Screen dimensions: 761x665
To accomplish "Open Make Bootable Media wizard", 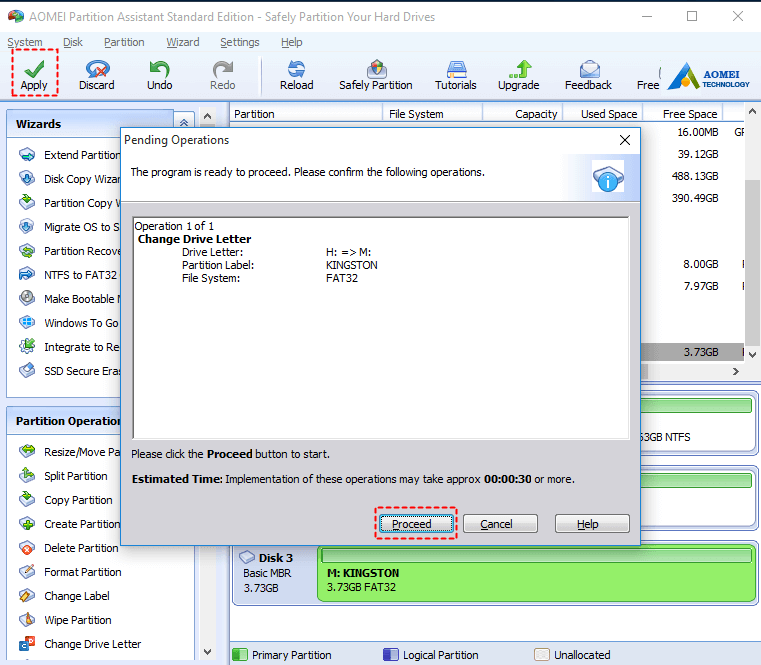I will click(x=69, y=299).
